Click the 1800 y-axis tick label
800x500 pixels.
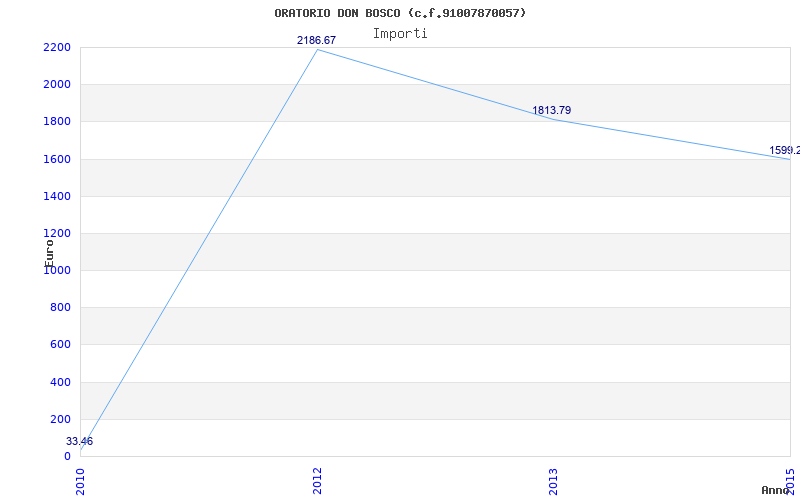(56, 122)
